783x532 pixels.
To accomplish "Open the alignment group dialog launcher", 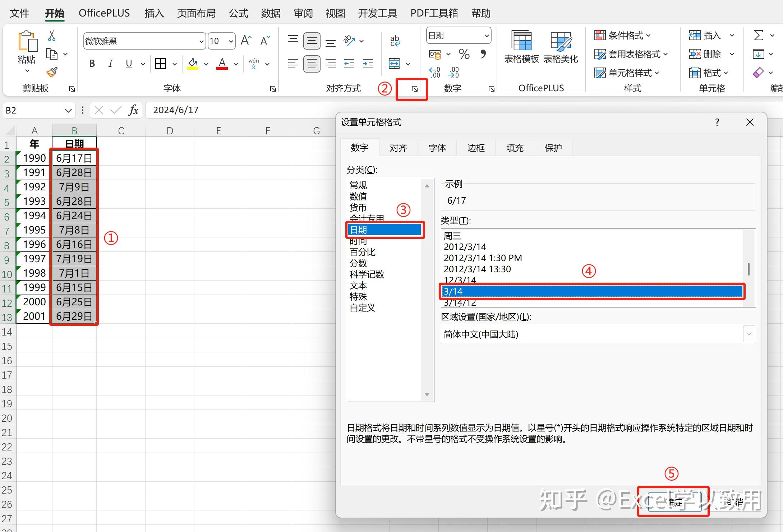I will pos(415,89).
